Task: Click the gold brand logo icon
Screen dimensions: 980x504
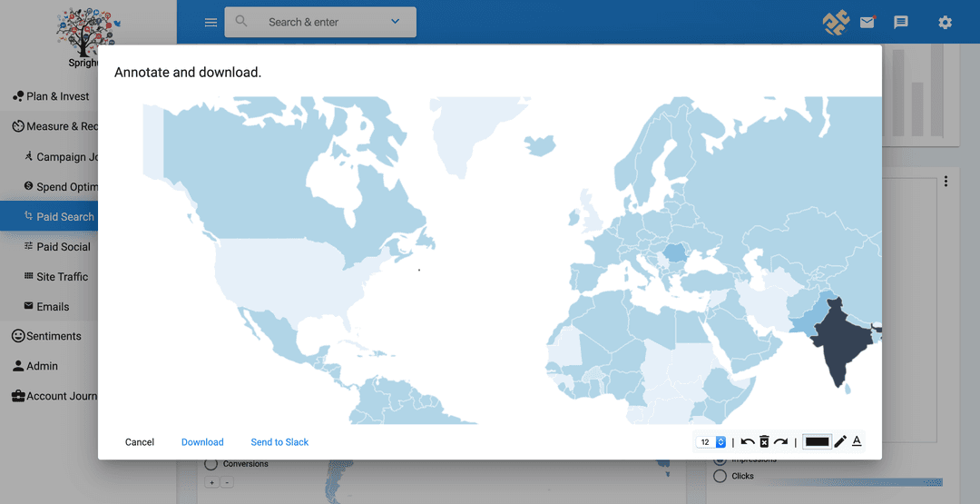Action: coord(836,23)
